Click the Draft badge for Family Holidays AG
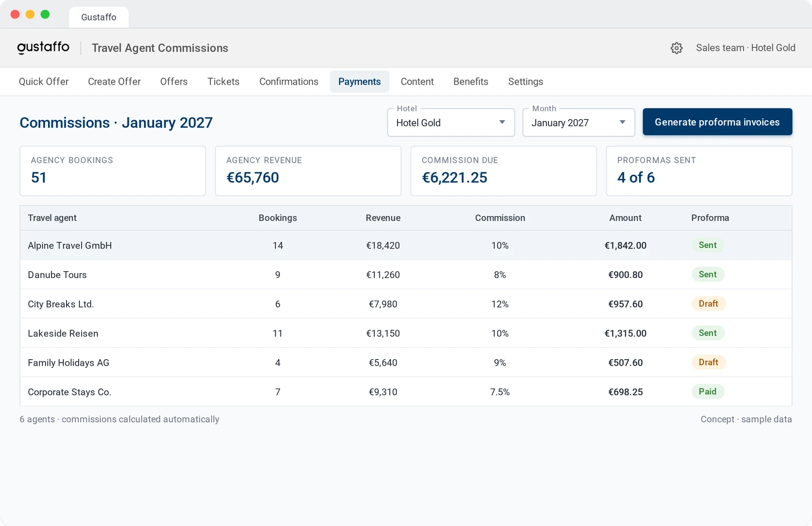 (709, 362)
